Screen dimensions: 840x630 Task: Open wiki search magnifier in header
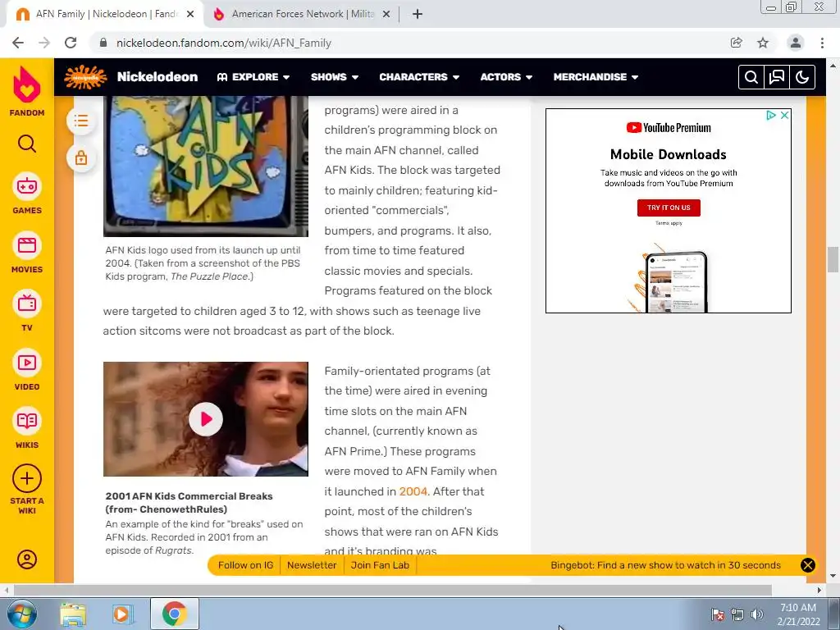click(x=751, y=77)
